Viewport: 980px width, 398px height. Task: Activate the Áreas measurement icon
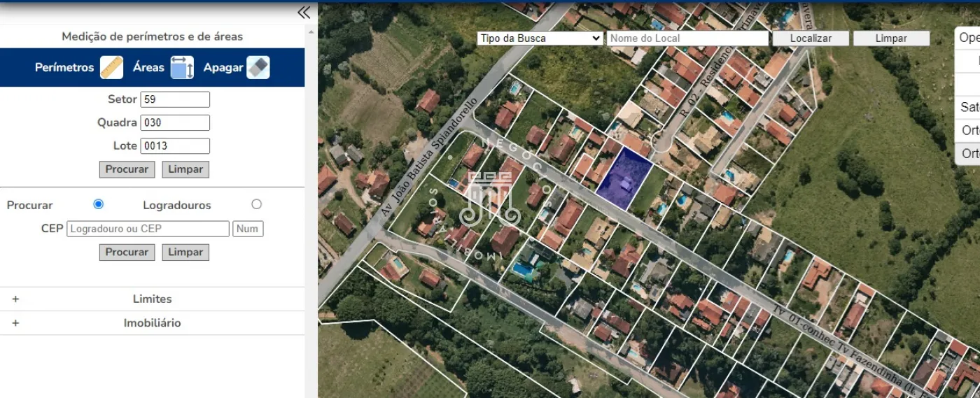182,67
